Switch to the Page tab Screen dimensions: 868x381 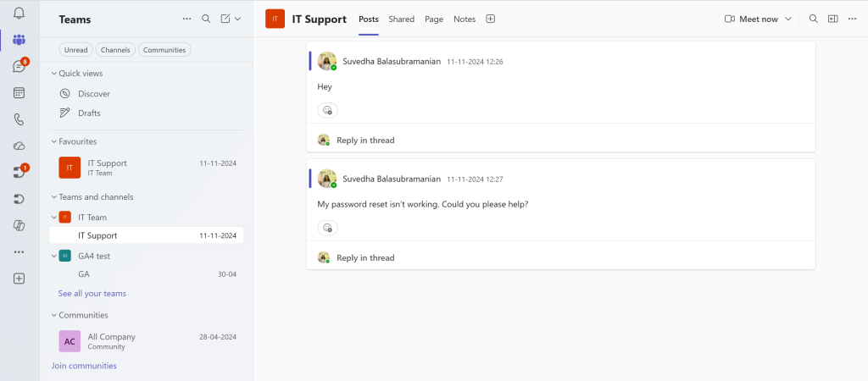(x=434, y=19)
